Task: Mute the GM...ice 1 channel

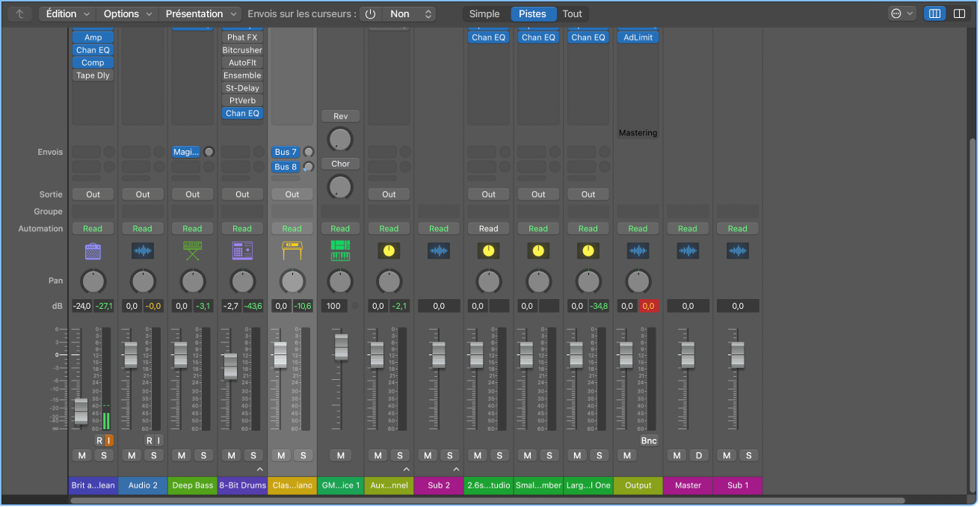Action: pyautogui.click(x=340, y=455)
